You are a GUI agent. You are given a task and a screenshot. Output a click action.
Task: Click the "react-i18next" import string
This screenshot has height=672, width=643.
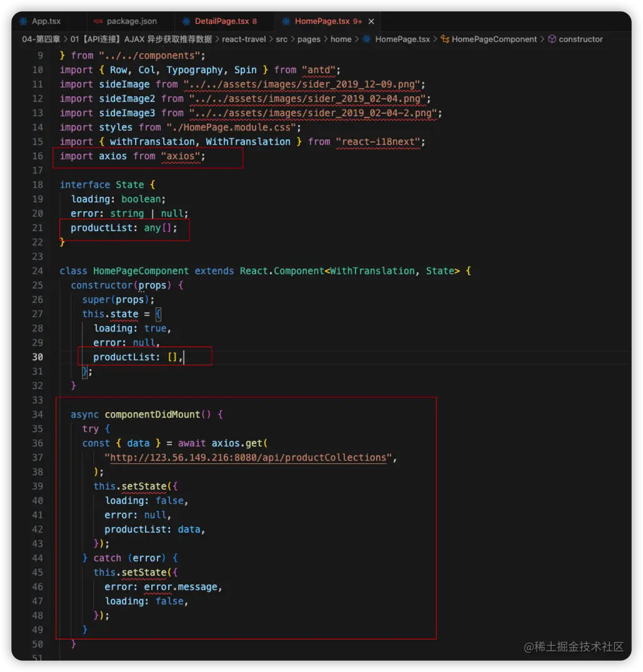378,141
